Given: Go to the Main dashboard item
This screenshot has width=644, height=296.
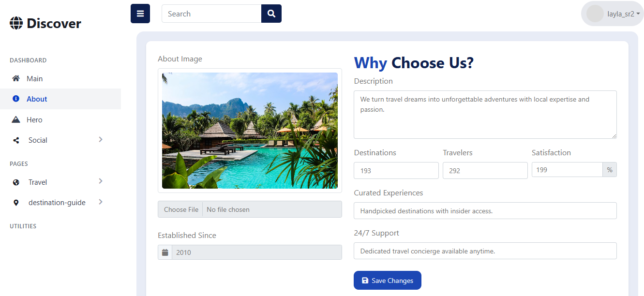Looking at the screenshot, I should 34,79.
